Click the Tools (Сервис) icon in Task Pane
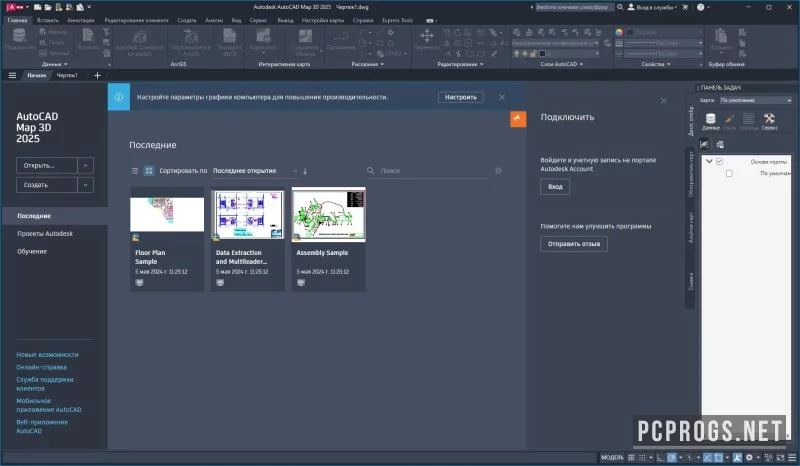This screenshot has height=466, width=800. [769, 119]
